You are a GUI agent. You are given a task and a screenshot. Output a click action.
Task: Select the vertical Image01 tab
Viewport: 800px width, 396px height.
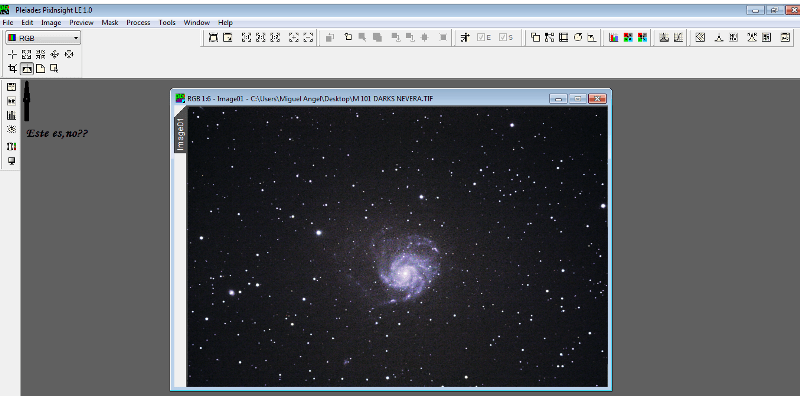coord(180,134)
